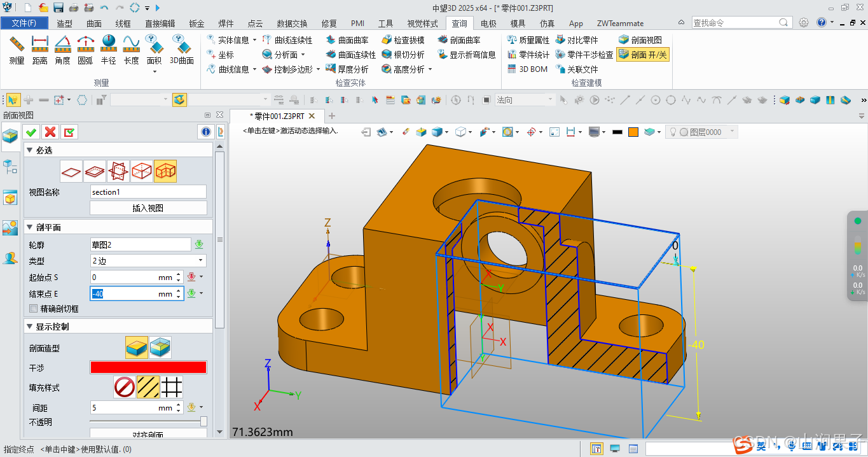The height and width of the screenshot is (457, 868).
Task: Switch to the ZWTeammate tab
Action: point(620,24)
